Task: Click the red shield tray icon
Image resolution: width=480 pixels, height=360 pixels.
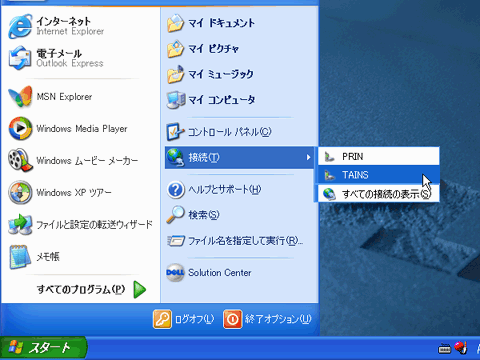Action: [461, 348]
